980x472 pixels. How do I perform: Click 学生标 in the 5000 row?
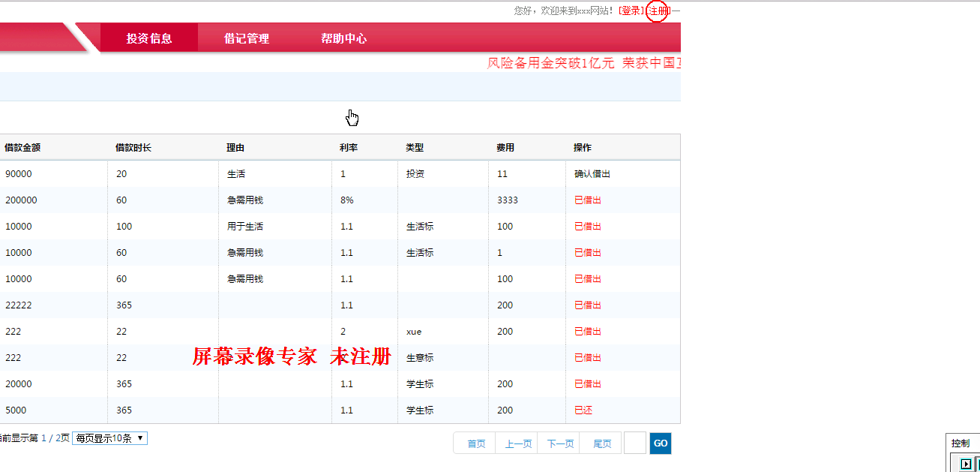(420, 410)
